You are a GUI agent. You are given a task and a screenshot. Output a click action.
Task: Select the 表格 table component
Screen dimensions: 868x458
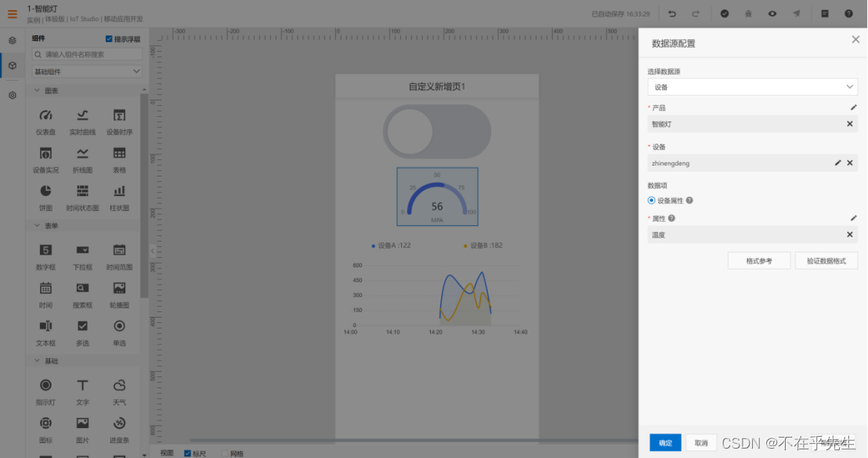click(119, 160)
